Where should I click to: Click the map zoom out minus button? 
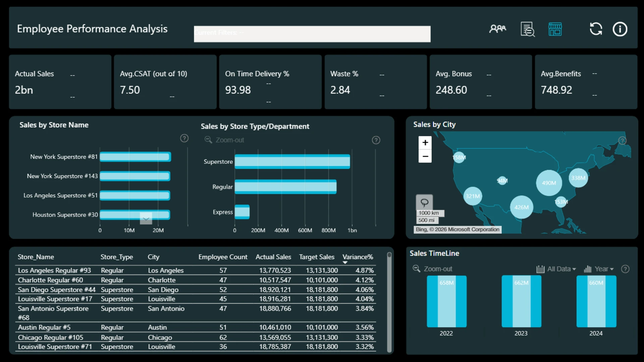click(425, 156)
